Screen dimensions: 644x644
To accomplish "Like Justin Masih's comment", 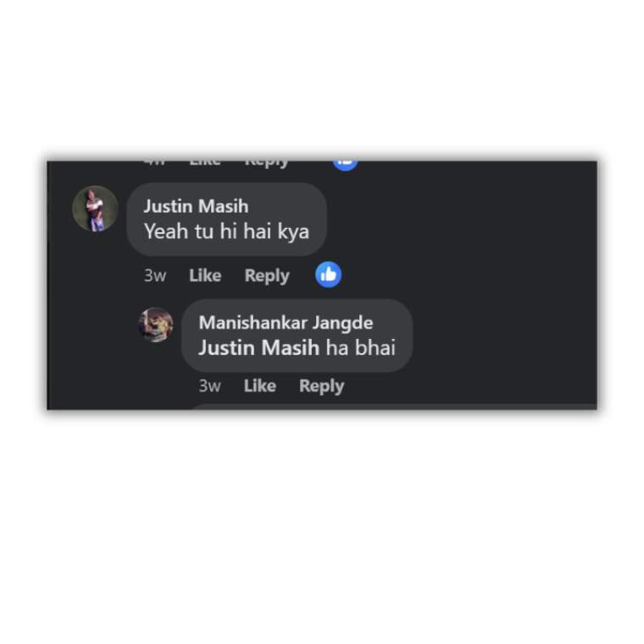I will click(x=205, y=275).
